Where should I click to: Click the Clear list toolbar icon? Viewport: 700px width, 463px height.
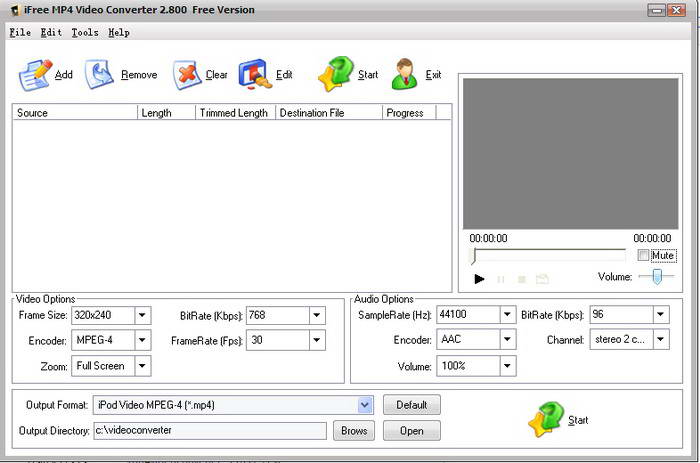click(x=187, y=75)
